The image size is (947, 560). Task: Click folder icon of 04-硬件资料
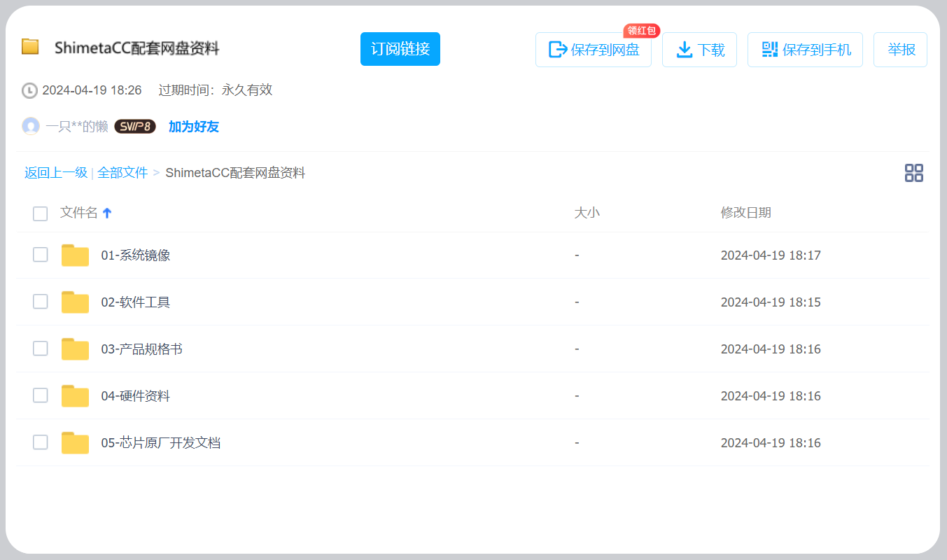coord(75,396)
